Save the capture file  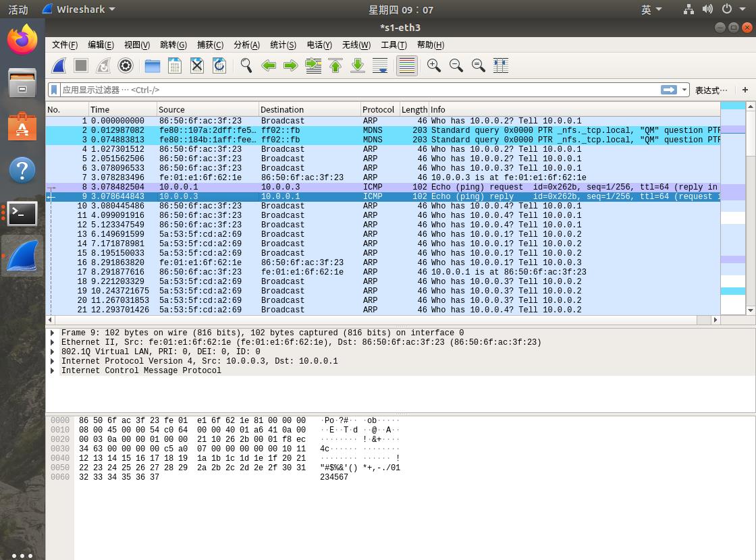pos(175,65)
